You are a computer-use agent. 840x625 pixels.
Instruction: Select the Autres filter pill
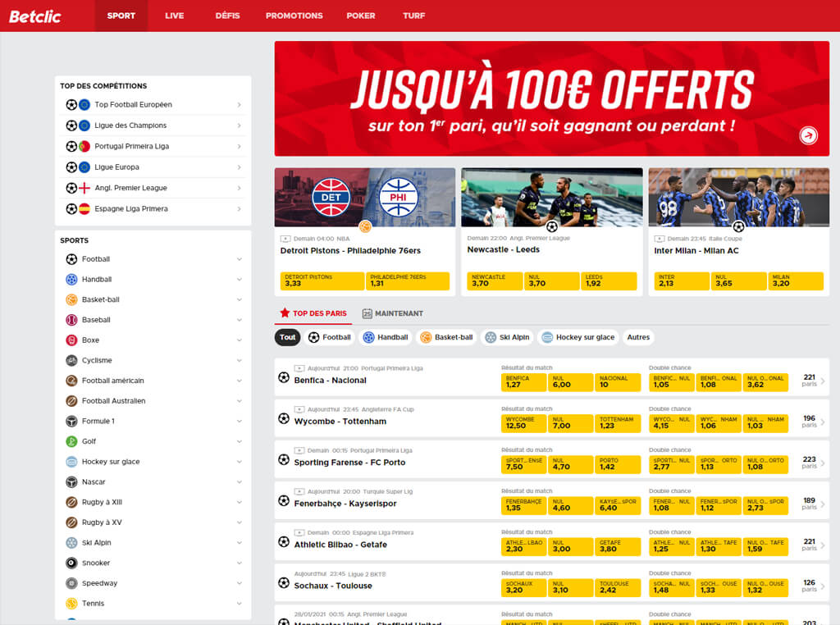click(x=638, y=337)
